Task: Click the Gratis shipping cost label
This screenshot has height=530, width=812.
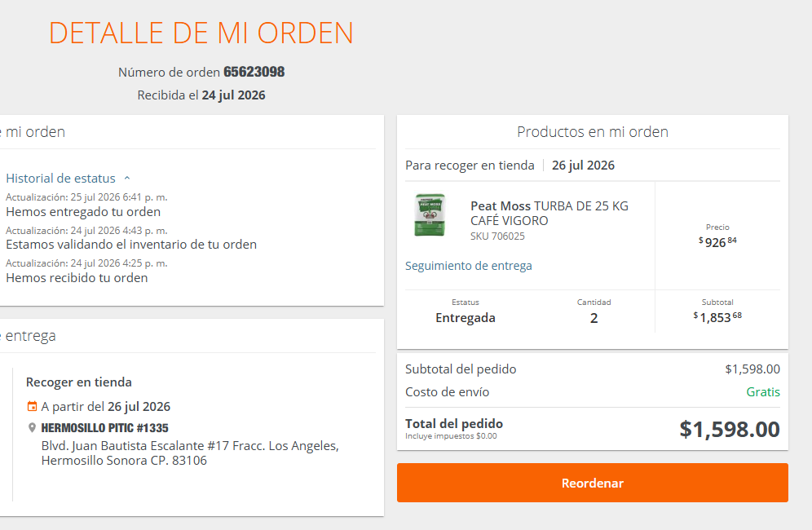Action: pos(763,392)
